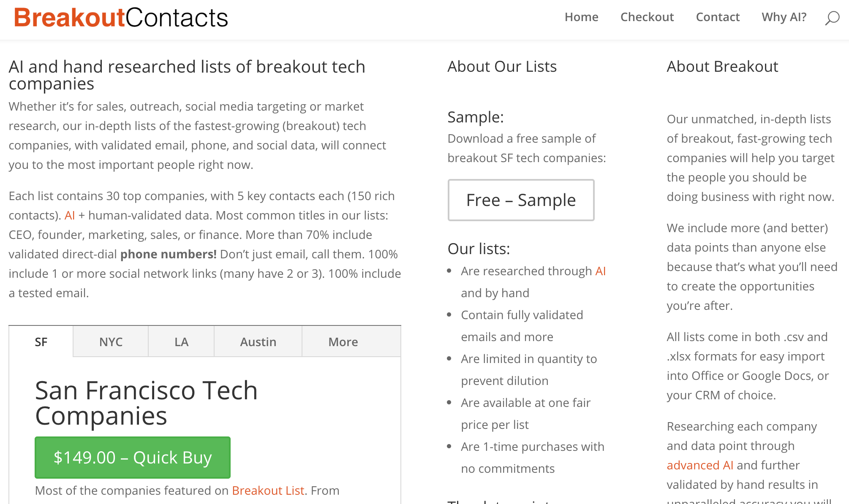
Task: Open the Home menu item
Action: pos(581,17)
